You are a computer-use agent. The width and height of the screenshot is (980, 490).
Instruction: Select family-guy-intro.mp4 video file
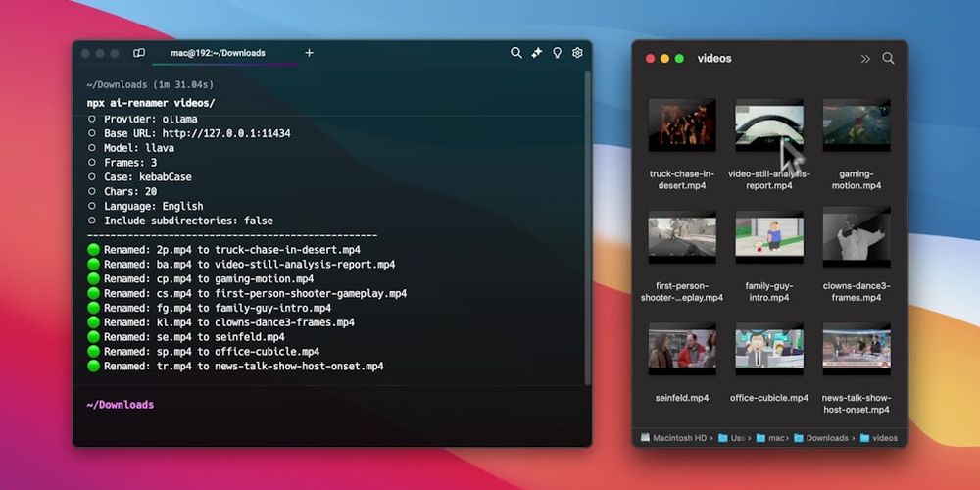pyautogui.click(x=769, y=237)
